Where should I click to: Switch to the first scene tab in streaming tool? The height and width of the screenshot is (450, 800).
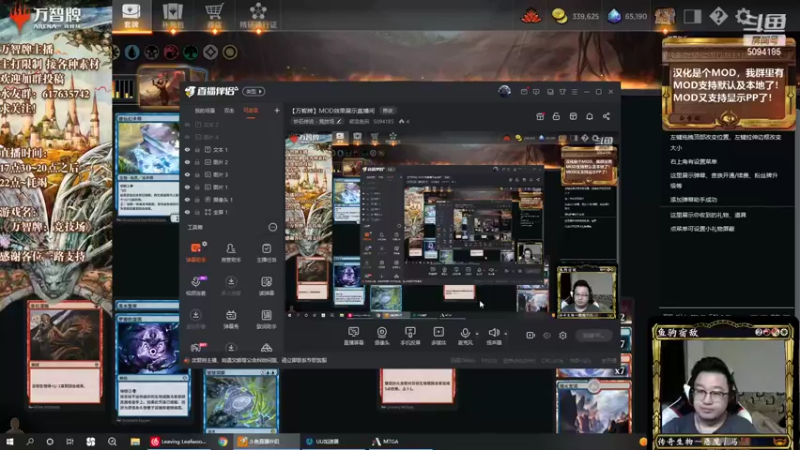[x=205, y=111]
